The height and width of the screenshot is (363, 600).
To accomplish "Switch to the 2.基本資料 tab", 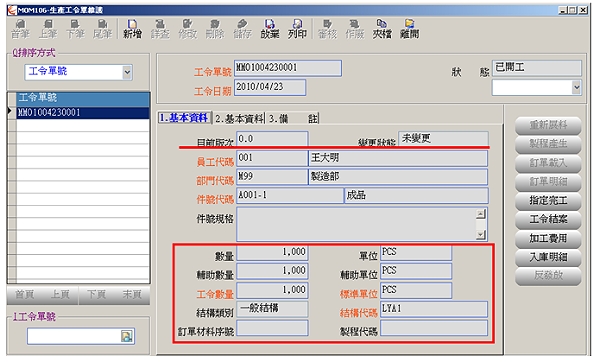I will (x=239, y=118).
